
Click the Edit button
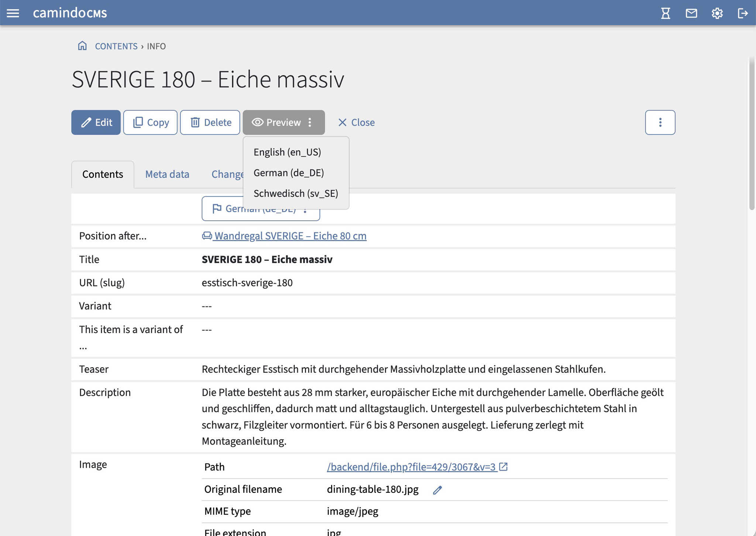(96, 122)
